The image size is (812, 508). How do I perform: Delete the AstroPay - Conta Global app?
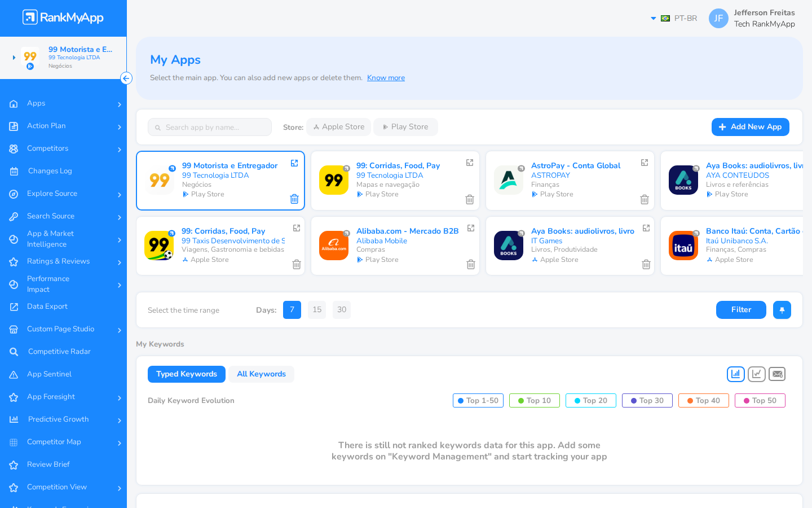coord(645,199)
